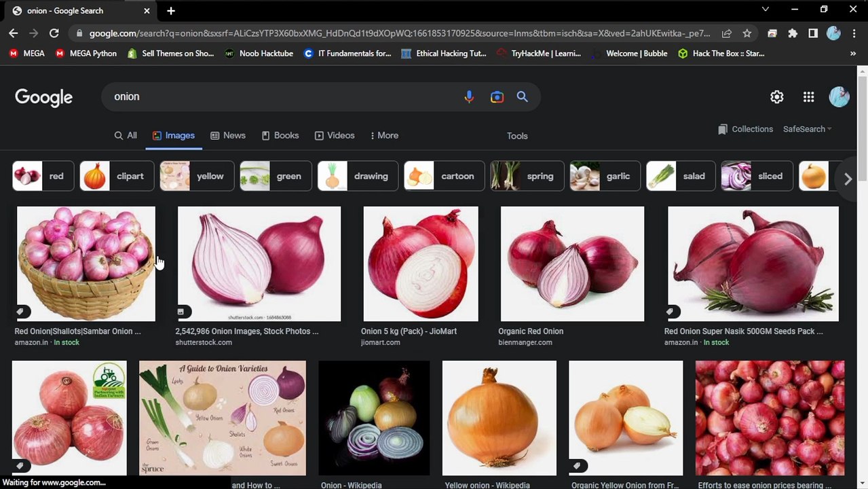Click the browser forward arrow
The height and width of the screenshot is (489, 868).
point(34,33)
